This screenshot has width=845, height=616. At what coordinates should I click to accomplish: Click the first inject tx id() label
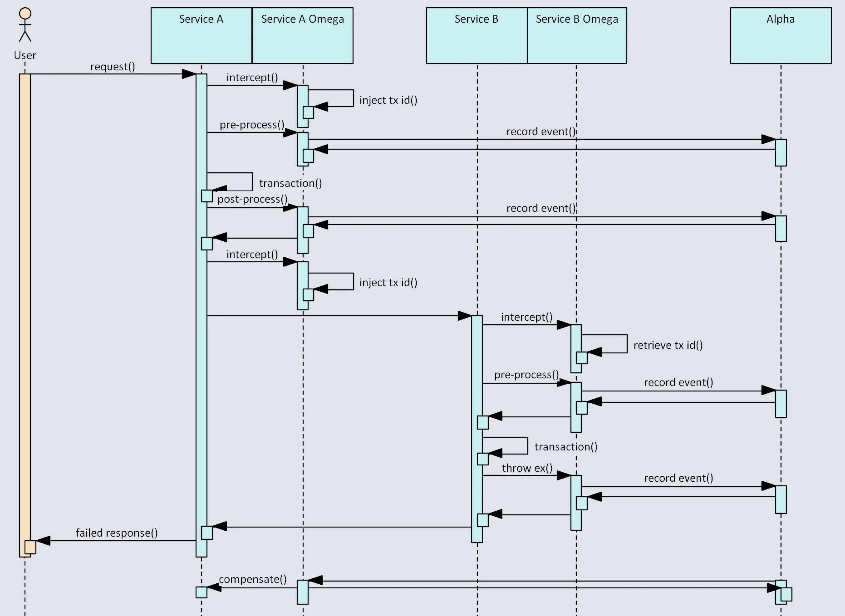click(x=388, y=100)
